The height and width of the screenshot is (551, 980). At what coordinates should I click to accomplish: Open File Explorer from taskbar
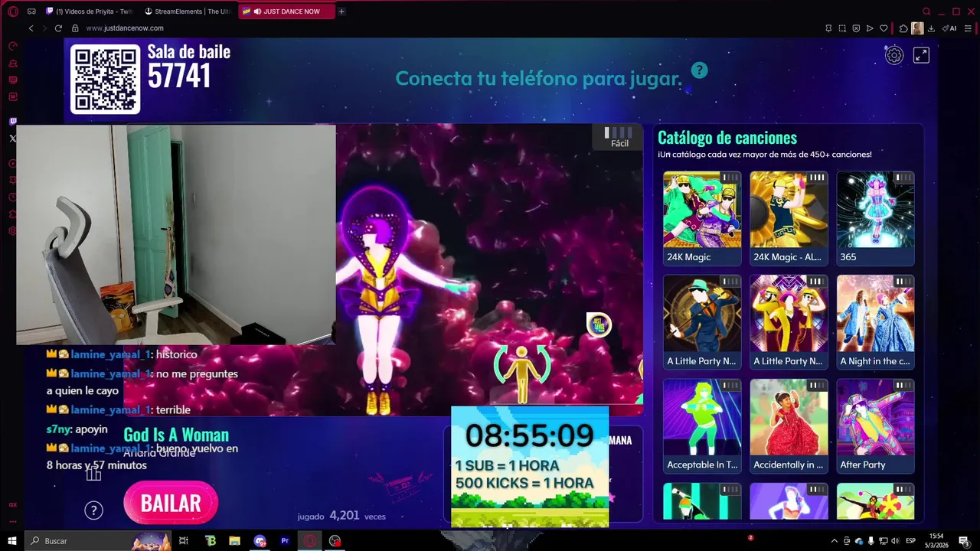[x=235, y=540]
